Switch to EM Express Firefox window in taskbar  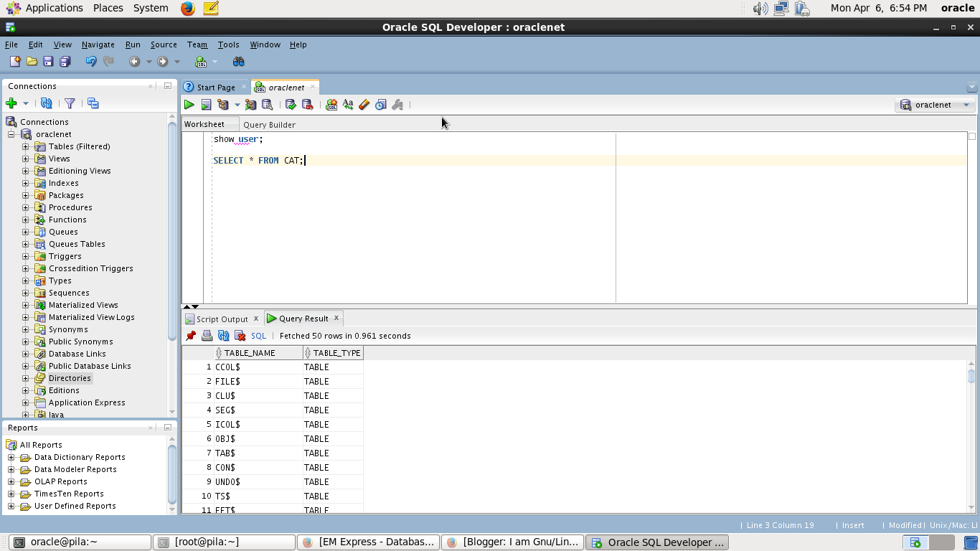point(368,542)
